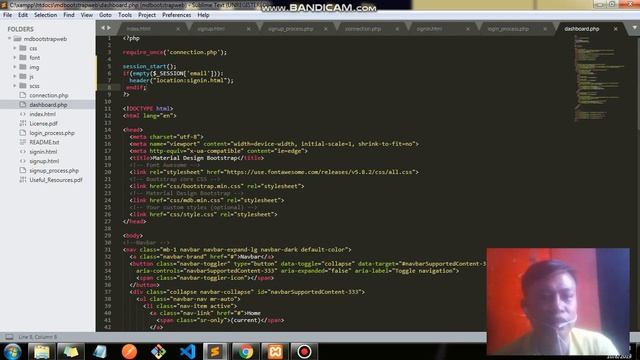Expand the img folder arrow
The height and width of the screenshot is (360, 640).
15,67
